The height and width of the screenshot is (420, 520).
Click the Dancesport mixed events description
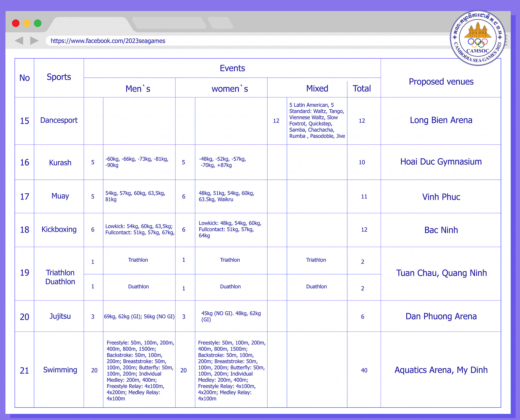317,121
